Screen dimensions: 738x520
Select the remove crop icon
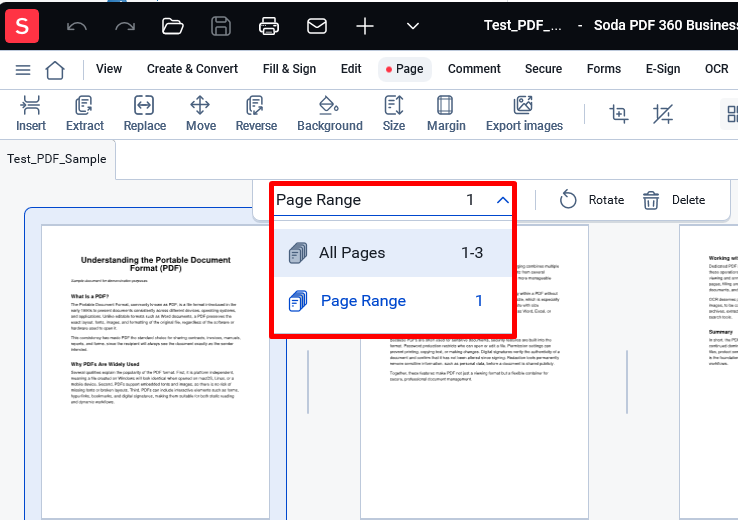pos(663,114)
